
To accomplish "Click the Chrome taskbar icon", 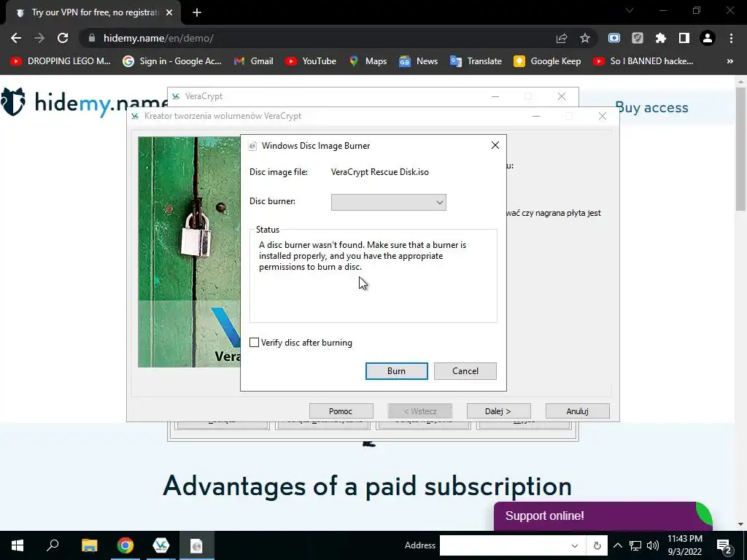I will [x=125, y=545].
